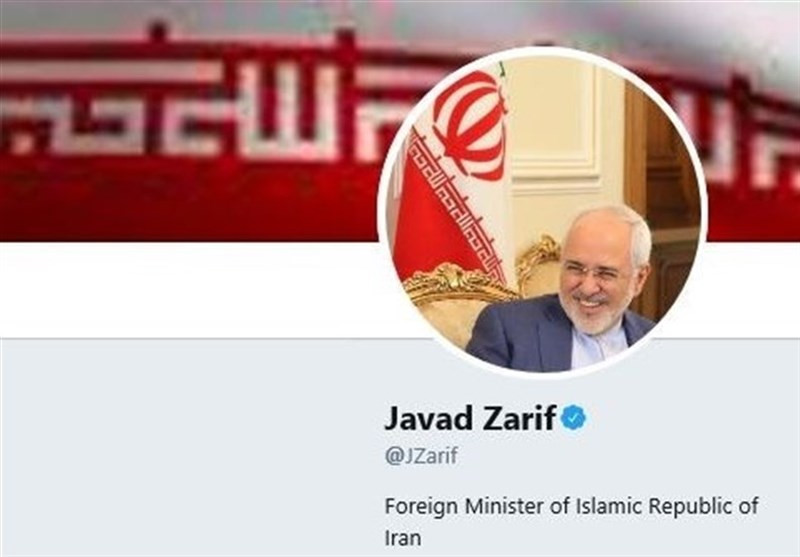Click the word Zarif in the display name

pyautogui.click(x=519, y=418)
